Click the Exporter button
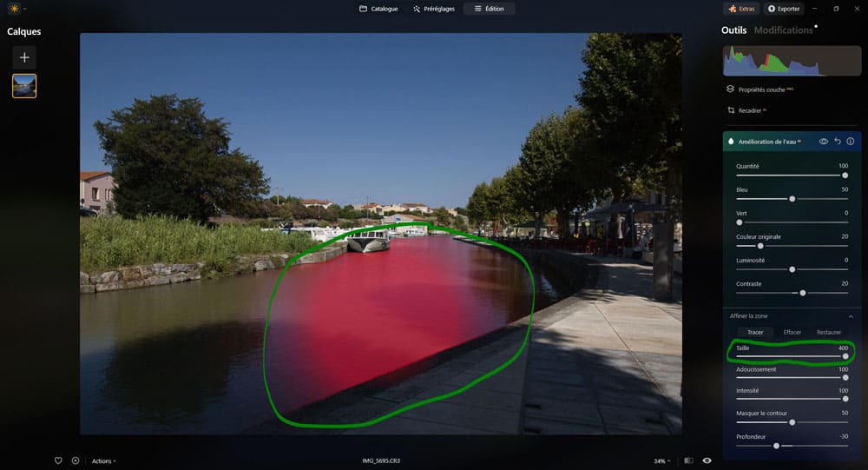Viewport: 868px width, 470px height. pos(784,9)
